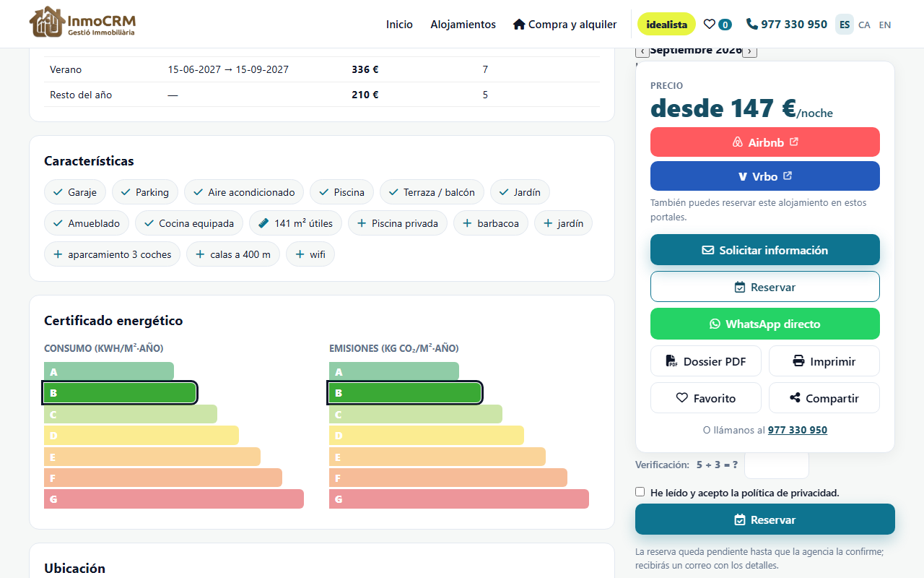
Task: Open WhatsApp directo chat
Action: [x=765, y=324]
